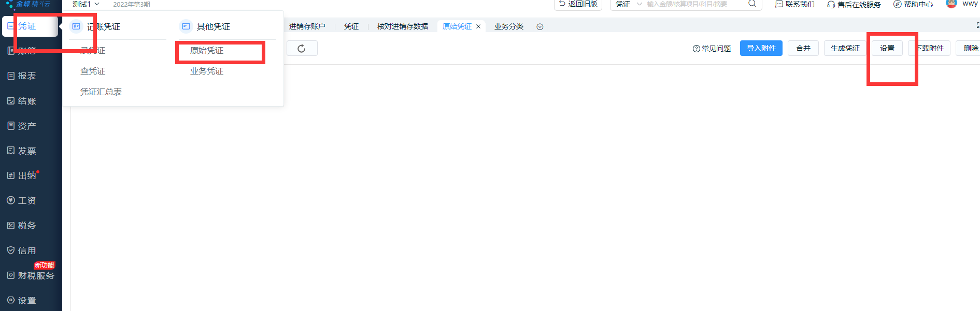Click the 金蝶精斗云 logo
The image size is (980, 311).
coord(29,4)
